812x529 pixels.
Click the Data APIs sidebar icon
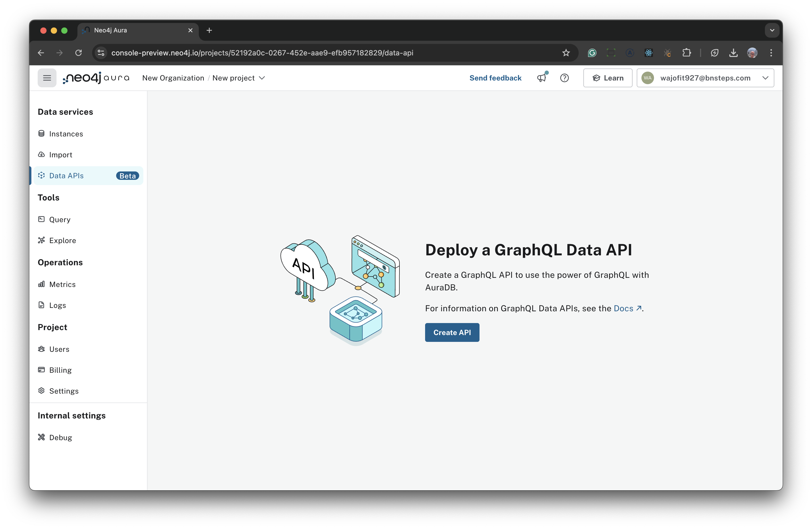pos(41,176)
